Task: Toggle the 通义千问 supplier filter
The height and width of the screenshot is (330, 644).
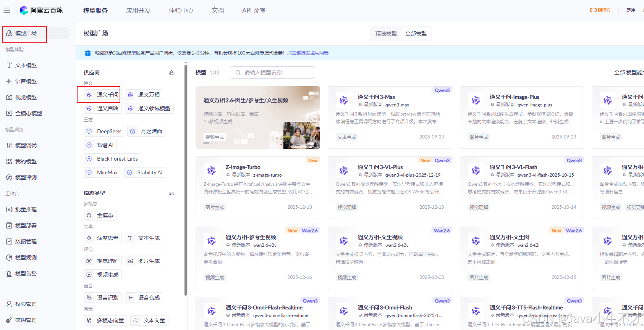Action: (x=102, y=95)
